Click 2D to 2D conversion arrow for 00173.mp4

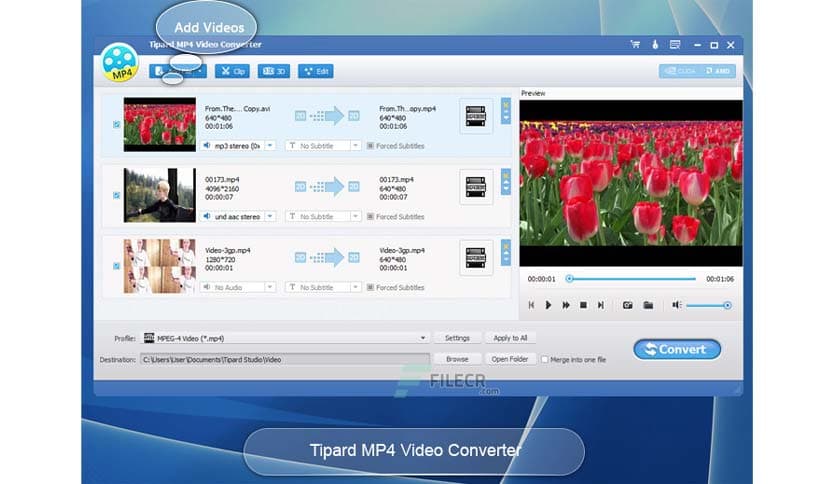327,187
